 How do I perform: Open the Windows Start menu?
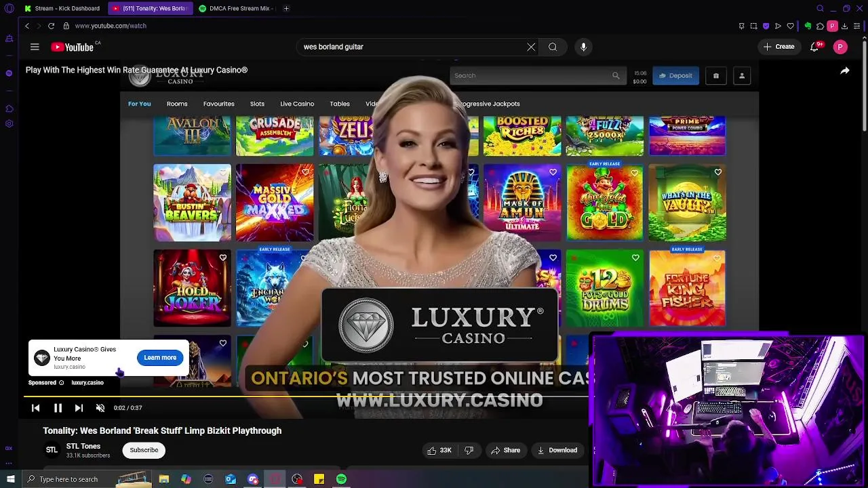[x=10, y=479]
